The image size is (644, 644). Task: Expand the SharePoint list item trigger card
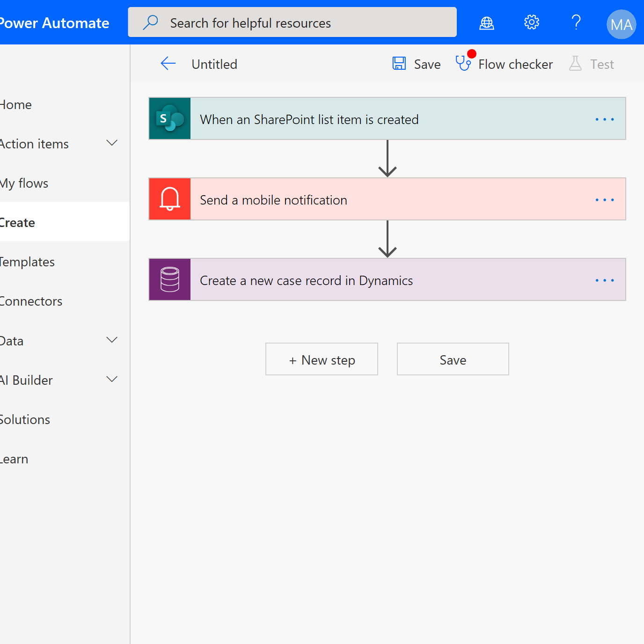(x=387, y=118)
